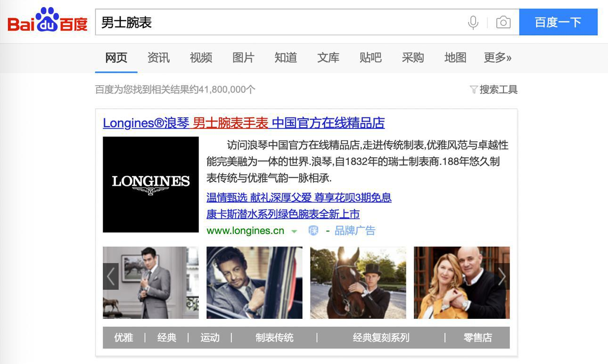Open photo of couple embracing
The image size is (608, 364).
(462, 283)
